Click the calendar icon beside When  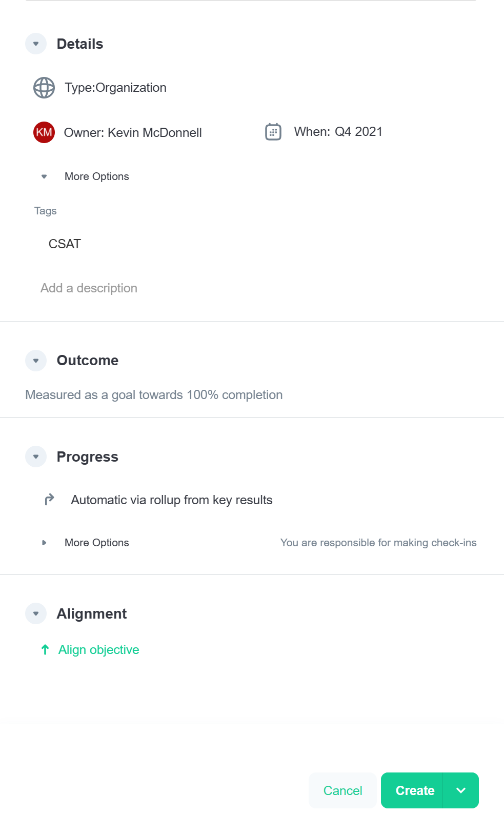(273, 132)
